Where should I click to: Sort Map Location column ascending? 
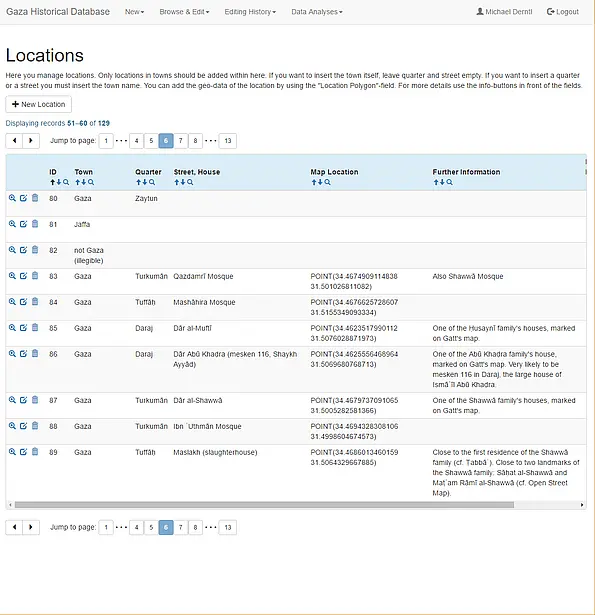(314, 182)
